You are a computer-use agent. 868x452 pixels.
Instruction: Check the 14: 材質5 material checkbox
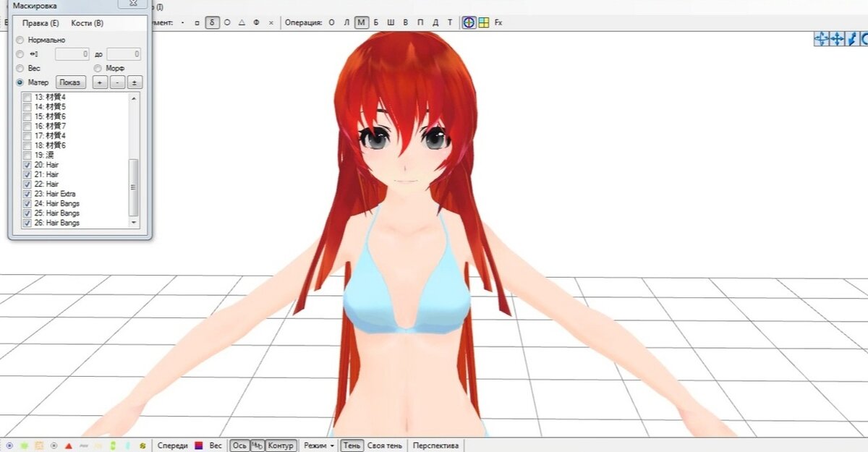pyautogui.click(x=27, y=106)
